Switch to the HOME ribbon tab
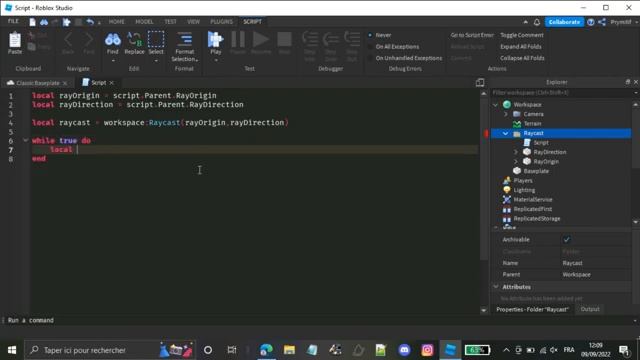 point(116,22)
